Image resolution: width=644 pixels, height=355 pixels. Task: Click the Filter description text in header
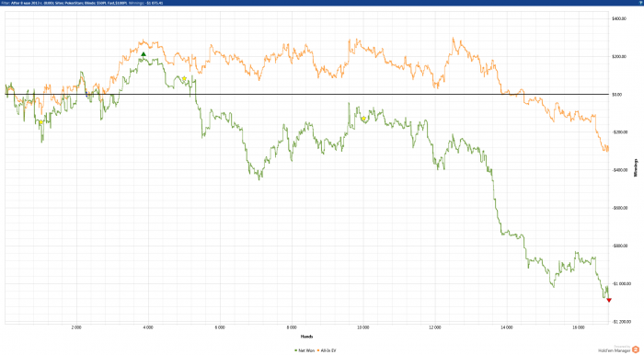(x=65, y=3)
